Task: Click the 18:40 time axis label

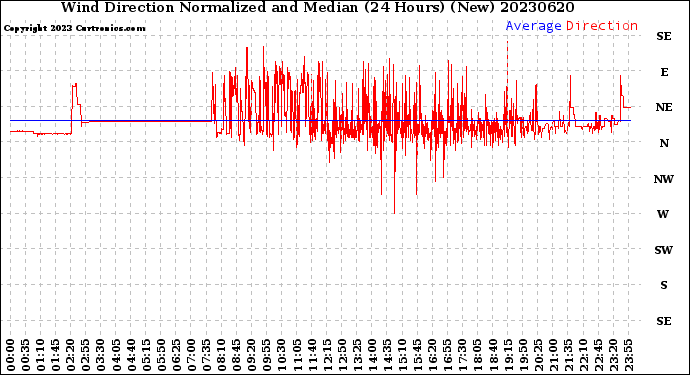Action: coord(493,355)
